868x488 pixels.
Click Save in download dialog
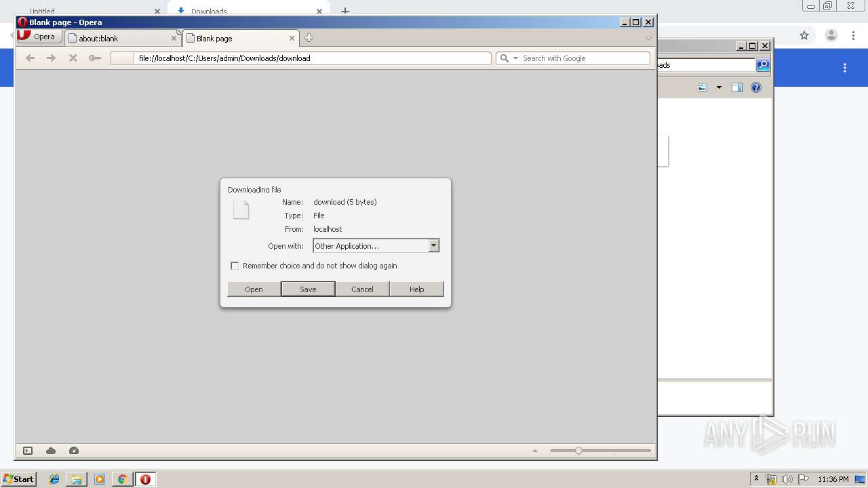[308, 289]
